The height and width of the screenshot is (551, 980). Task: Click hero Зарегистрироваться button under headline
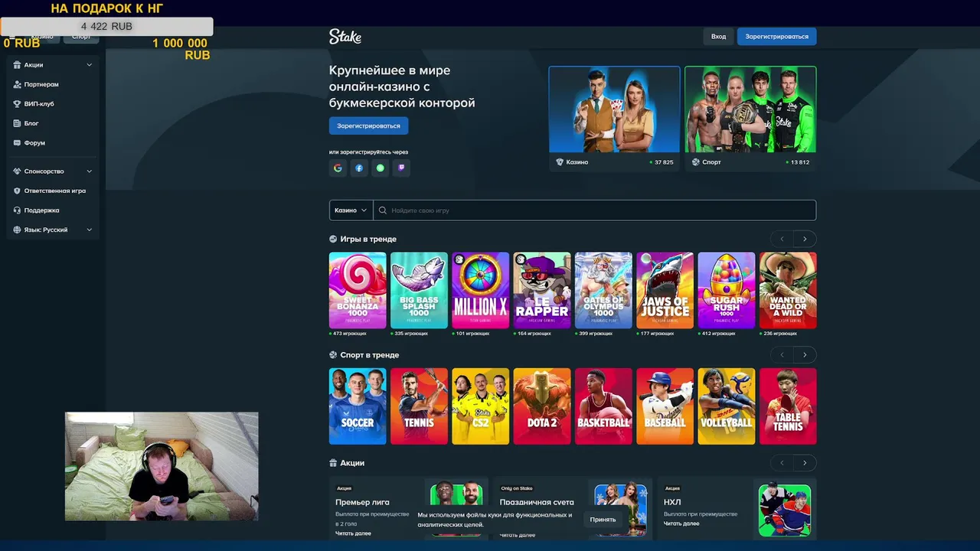(368, 126)
